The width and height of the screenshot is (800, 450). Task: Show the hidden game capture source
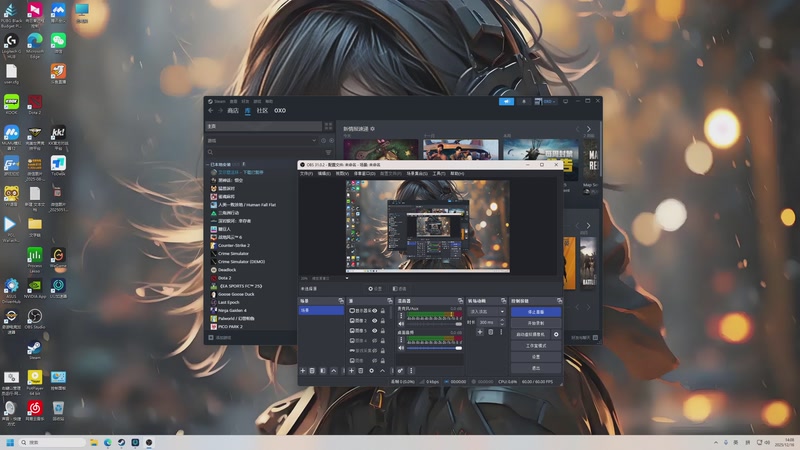(374, 351)
